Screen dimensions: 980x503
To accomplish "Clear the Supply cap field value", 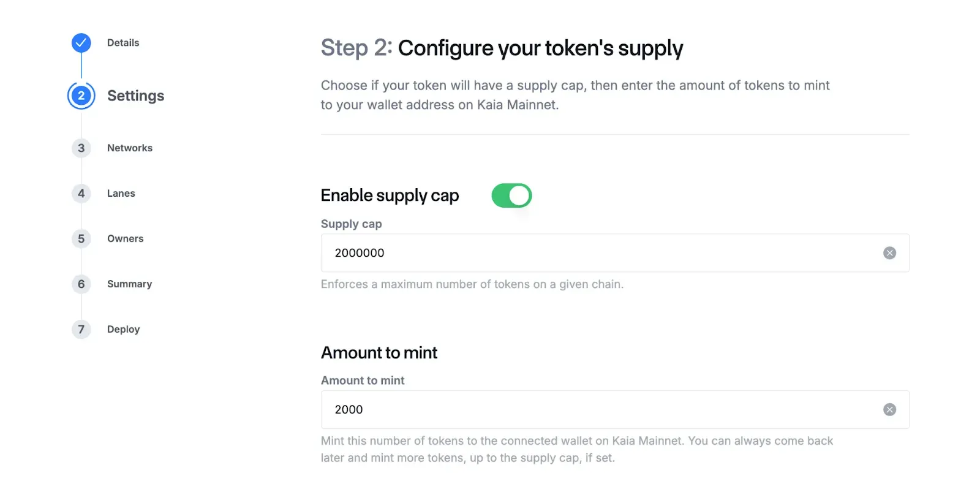I will [x=889, y=253].
